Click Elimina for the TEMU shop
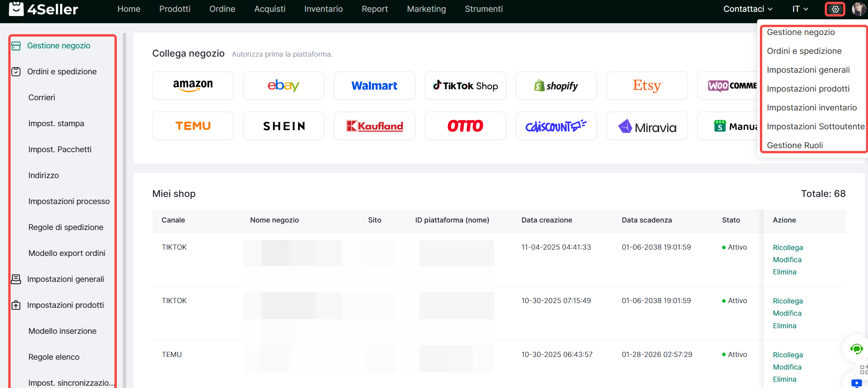The width and height of the screenshot is (868, 388). [x=784, y=379]
